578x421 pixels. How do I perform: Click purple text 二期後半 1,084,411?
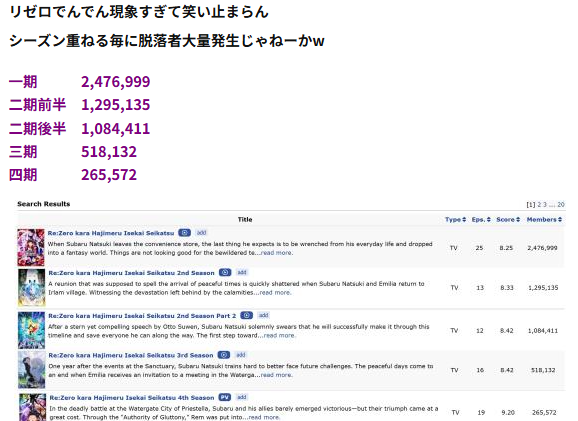pos(79,129)
